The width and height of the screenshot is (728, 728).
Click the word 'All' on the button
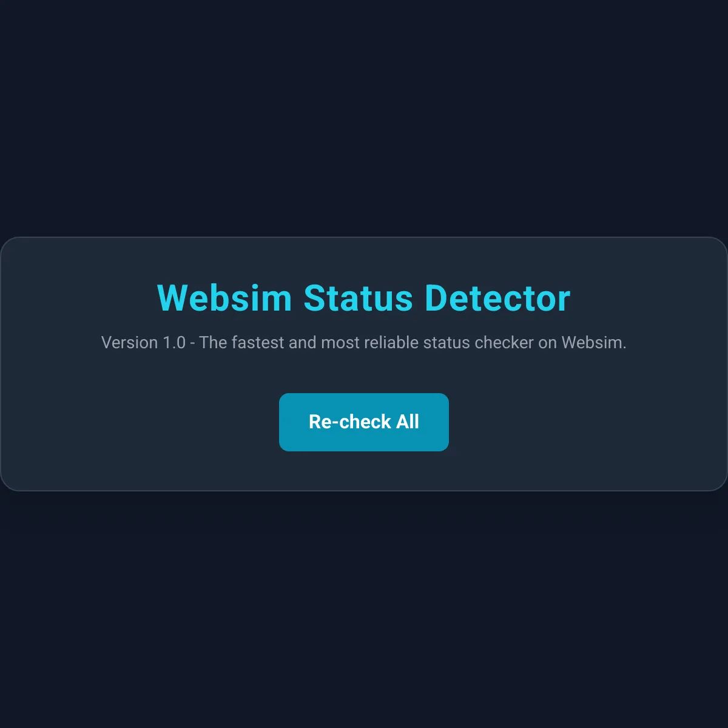coord(408,422)
